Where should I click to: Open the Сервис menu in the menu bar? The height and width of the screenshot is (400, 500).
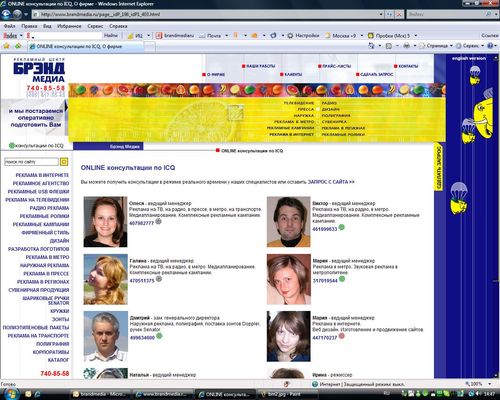pos(95,26)
